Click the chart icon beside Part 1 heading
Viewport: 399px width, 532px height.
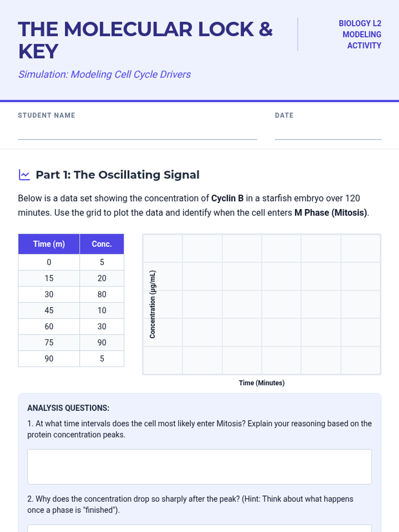tap(24, 175)
